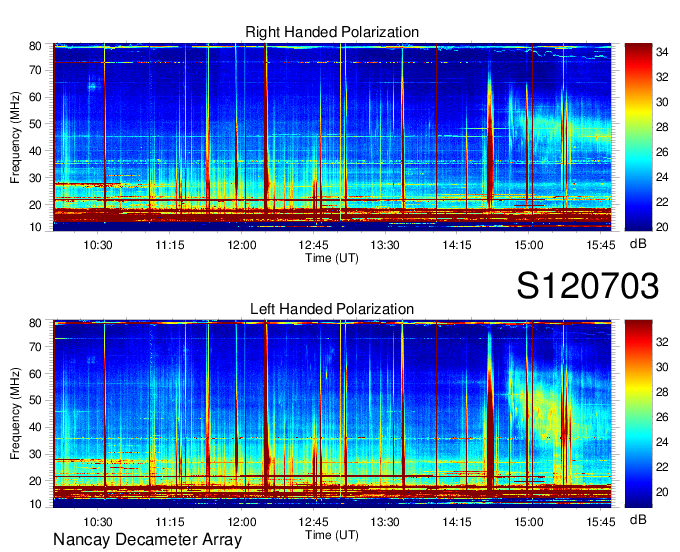Click the 22 value on the right handed color scale
680x552 pixels.
click(662, 202)
